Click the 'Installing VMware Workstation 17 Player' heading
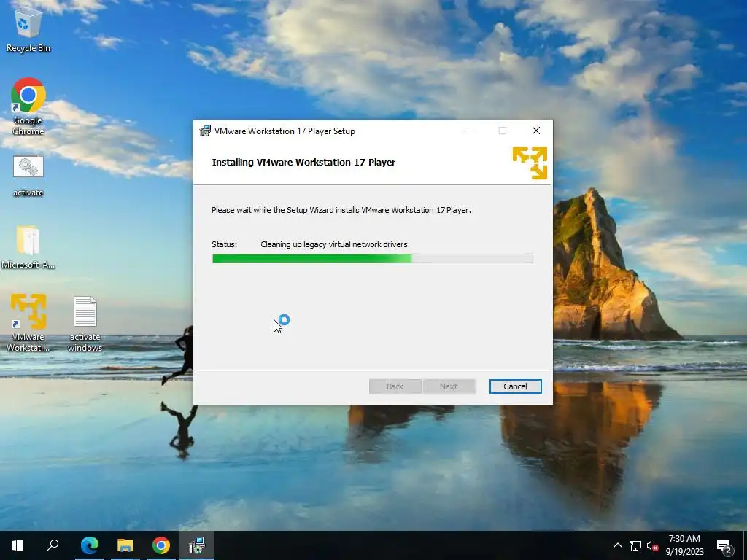This screenshot has width=747, height=560. tap(303, 162)
